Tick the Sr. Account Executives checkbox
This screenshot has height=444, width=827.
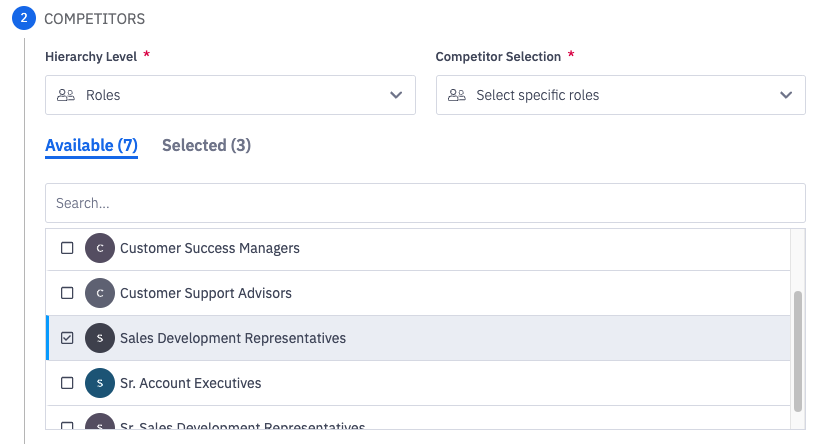67,383
